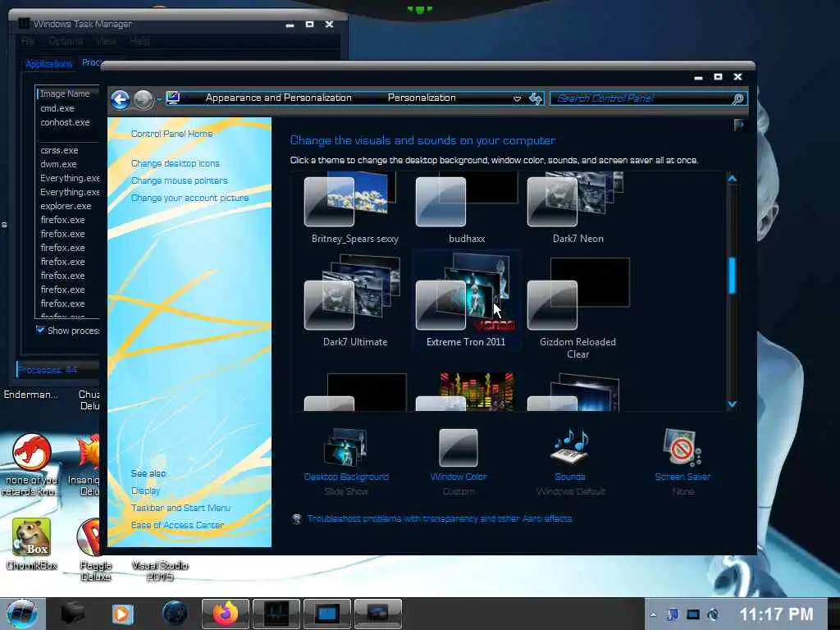Open the address bar history dropdown
Viewport: 840px width, 630px height.
517,98
